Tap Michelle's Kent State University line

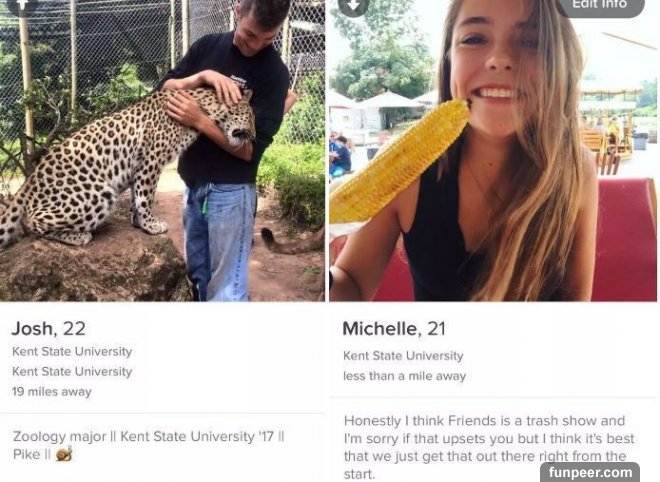[403, 356]
